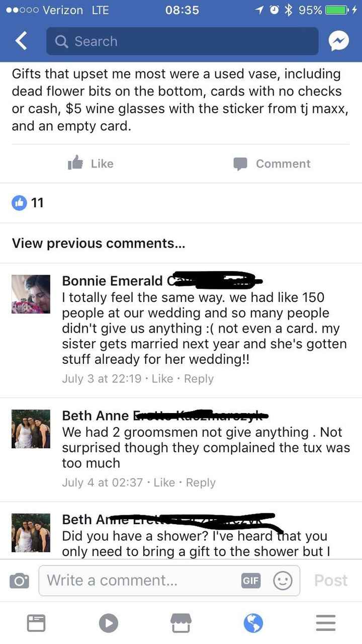Viewport: 362px width, 644px height.
Task: Open the hamburger menu in bottom navigation
Action: (x=325, y=622)
